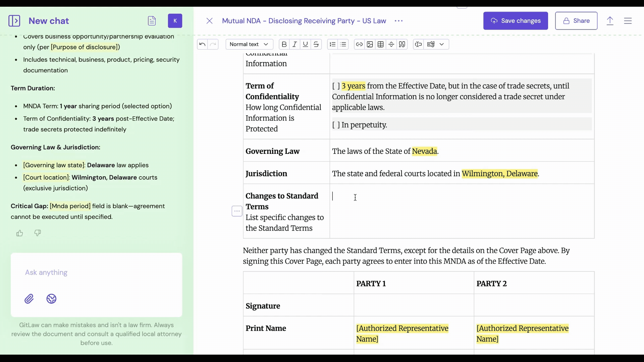Click the Share button
The width and height of the screenshot is (644, 362).
576,21
